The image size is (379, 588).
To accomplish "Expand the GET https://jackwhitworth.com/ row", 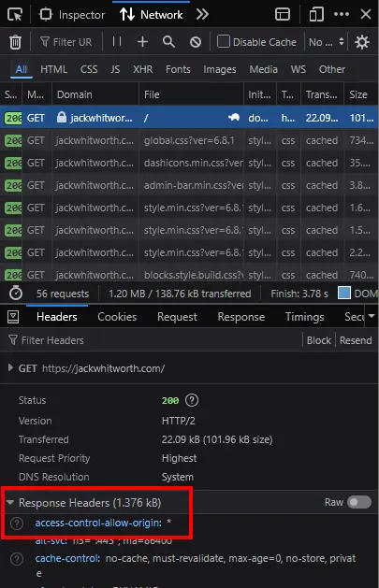I will tap(10, 368).
